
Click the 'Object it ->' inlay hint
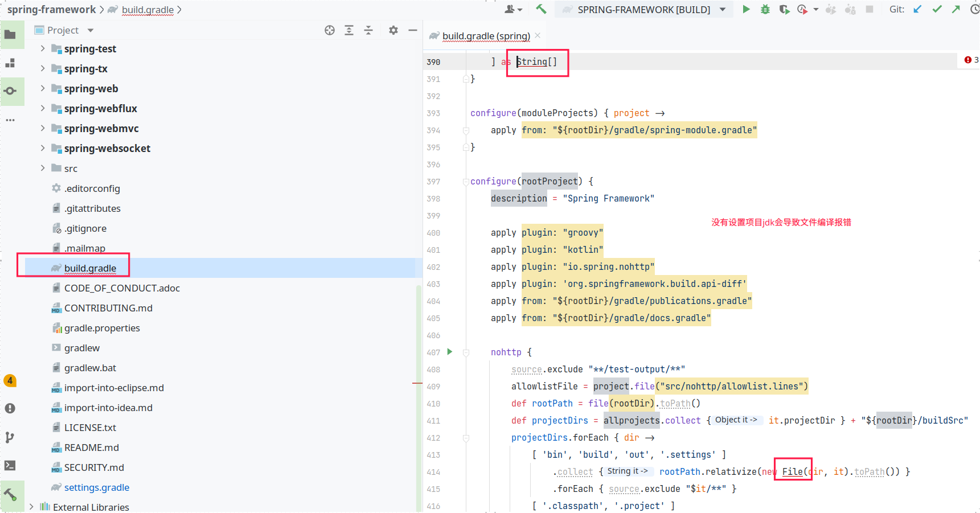tap(736, 420)
